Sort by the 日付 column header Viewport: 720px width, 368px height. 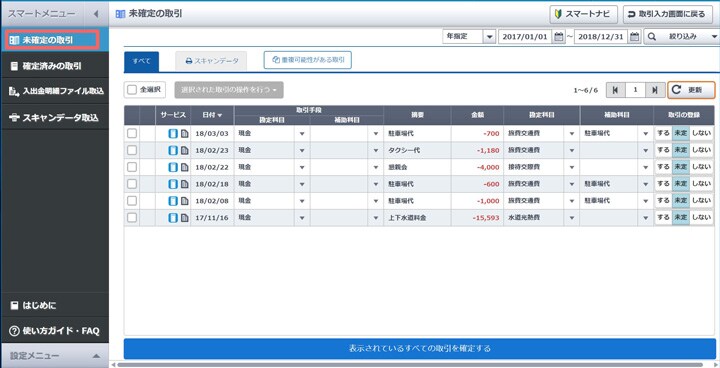tap(212, 115)
